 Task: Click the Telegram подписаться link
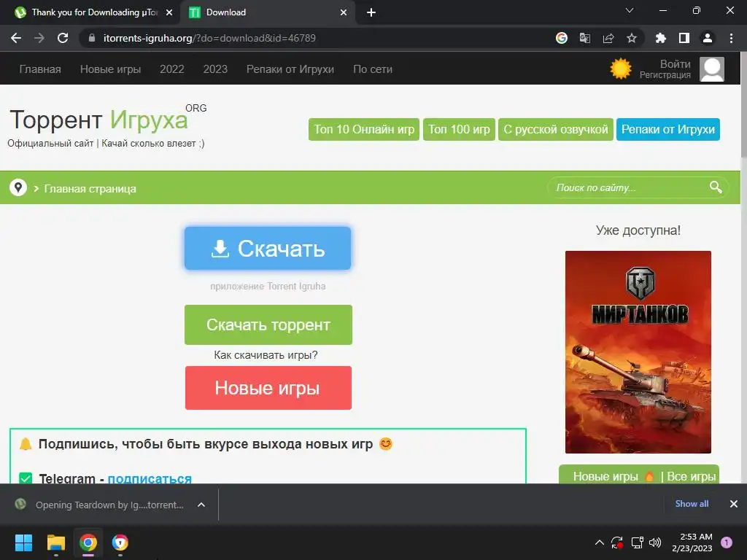[x=150, y=478]
